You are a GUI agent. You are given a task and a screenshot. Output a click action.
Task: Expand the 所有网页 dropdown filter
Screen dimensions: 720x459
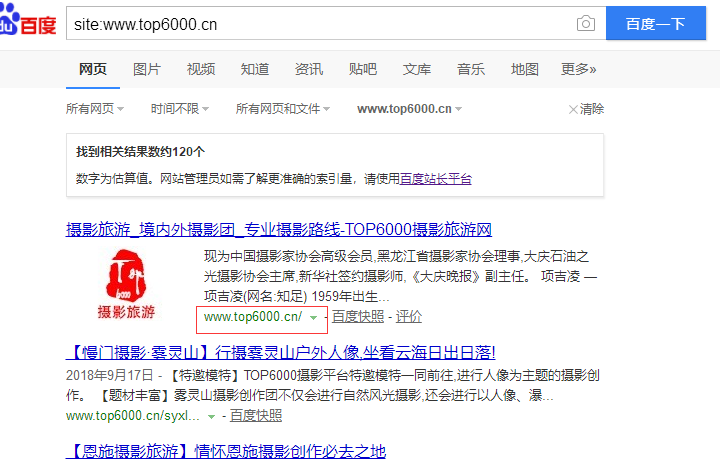[95, 108]
